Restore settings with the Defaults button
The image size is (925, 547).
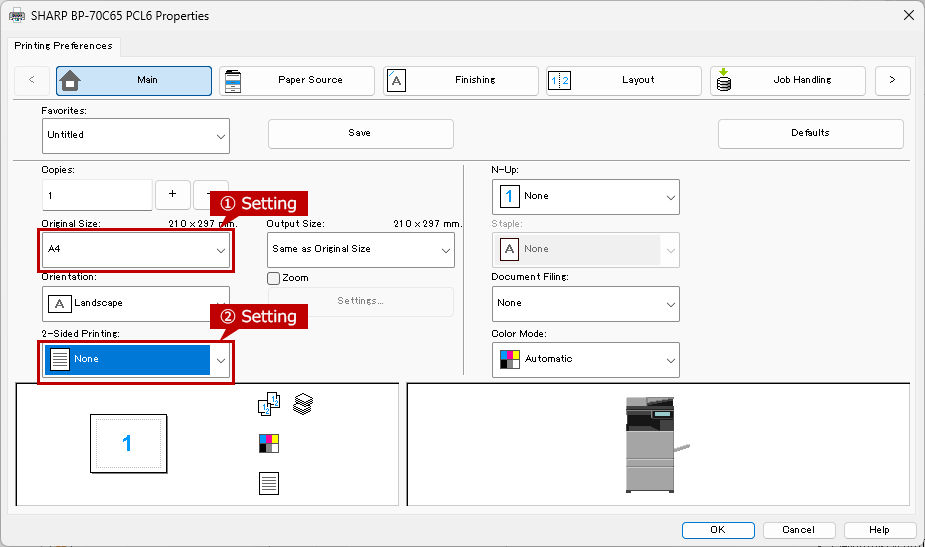[x=811, y=134]
